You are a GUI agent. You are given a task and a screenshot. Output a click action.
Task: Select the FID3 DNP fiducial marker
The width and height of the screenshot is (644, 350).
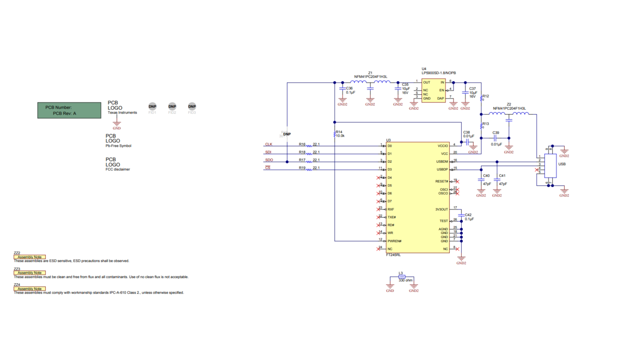(192, 106)
